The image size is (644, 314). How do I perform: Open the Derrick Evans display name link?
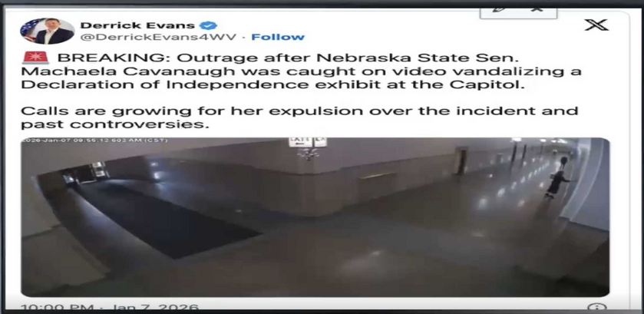[137, 25]
